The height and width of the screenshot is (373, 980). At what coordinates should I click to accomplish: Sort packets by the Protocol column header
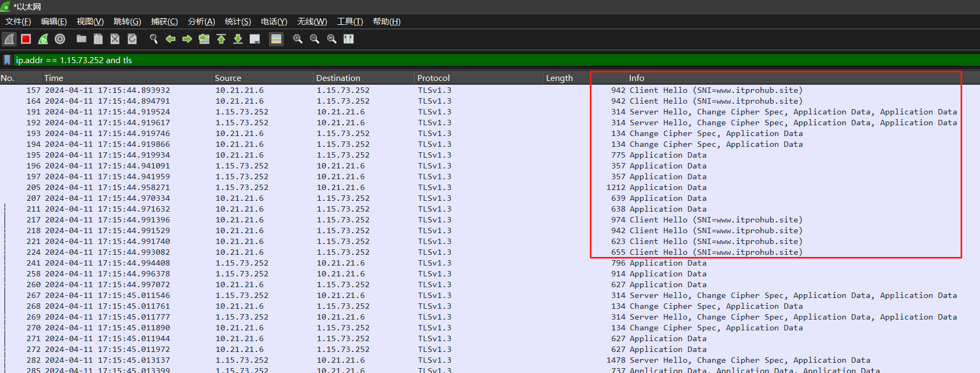[x=433, y=78]
